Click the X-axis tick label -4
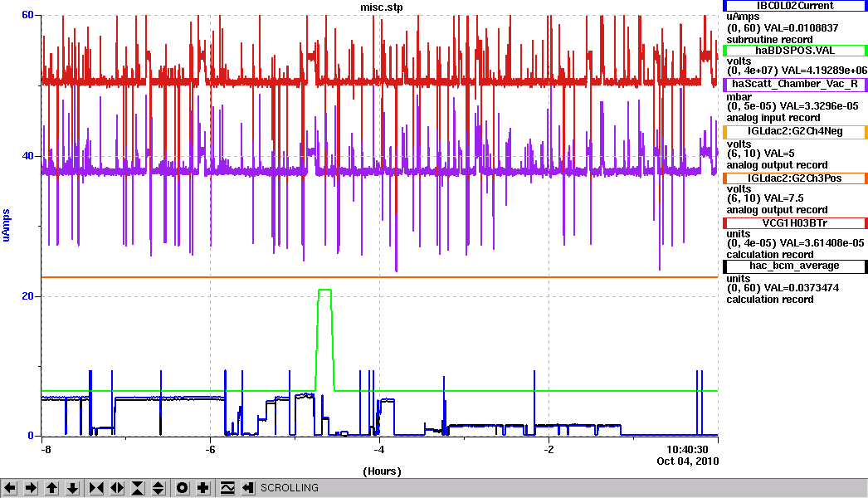The height and width of the screenshot is (498, 868). tap(379, 449)
